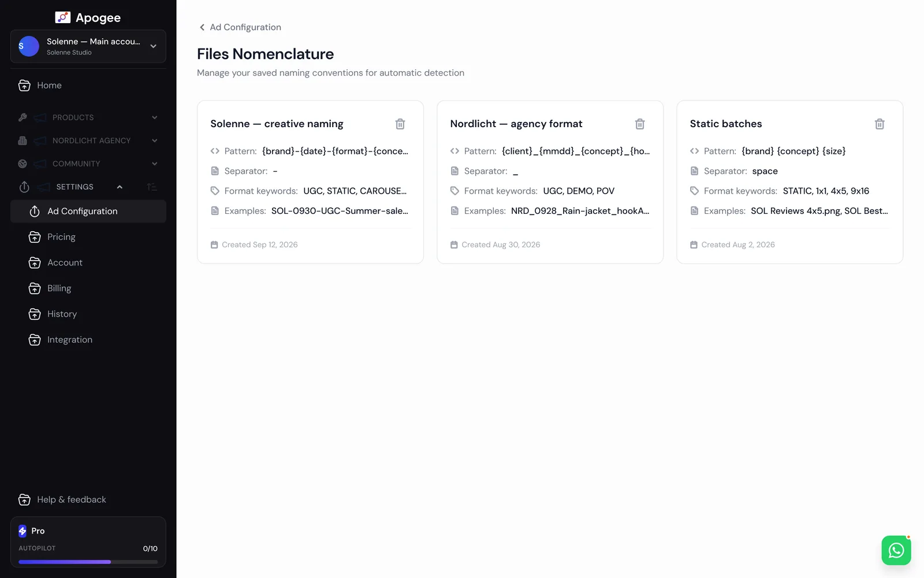Click 'STATIC, 1x1, 4x5, 9x16' keywords
The height and width of the screenshot is (578, 924).
[x=826, y=191]
